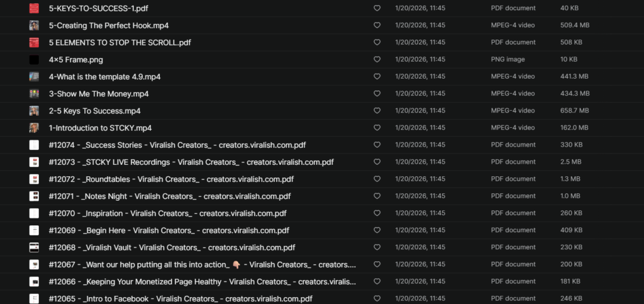The height and width of the screenshot is (304, 644).
Task: Select the #12065 Intro to Facebook file name
Action: pos(180,299)
